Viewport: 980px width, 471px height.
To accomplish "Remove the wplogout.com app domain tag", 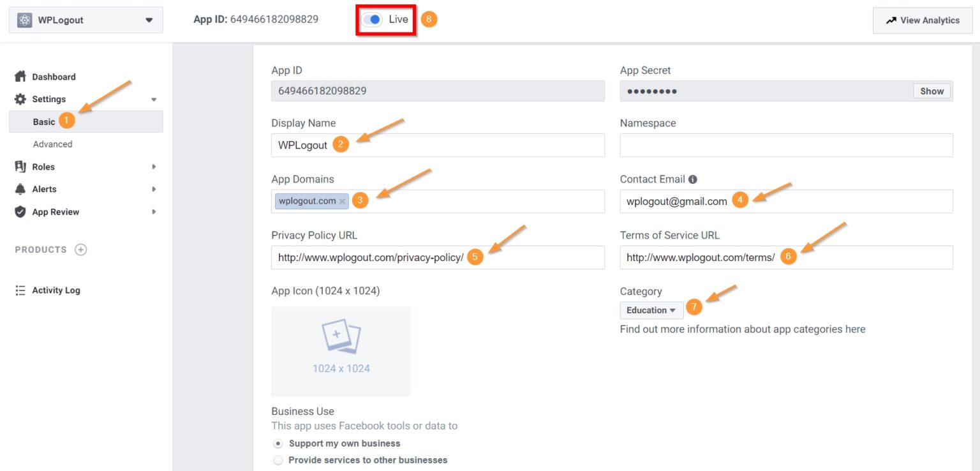I will pos(343,200).
